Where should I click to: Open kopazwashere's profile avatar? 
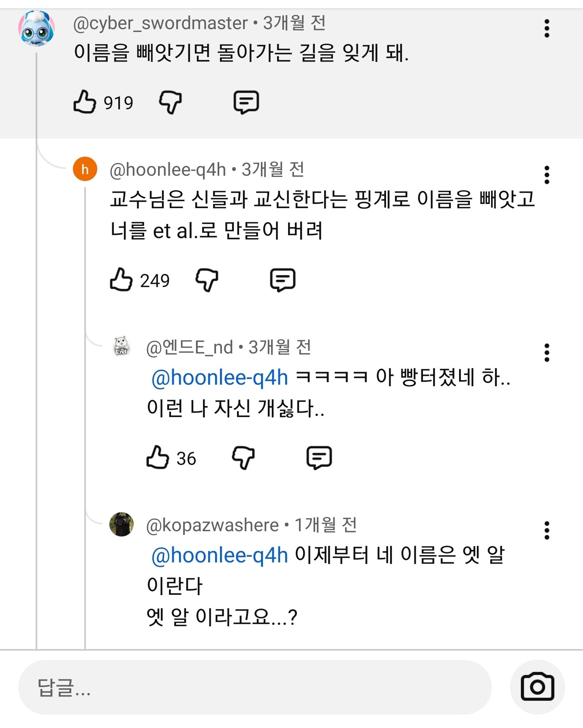pos(122,524)
